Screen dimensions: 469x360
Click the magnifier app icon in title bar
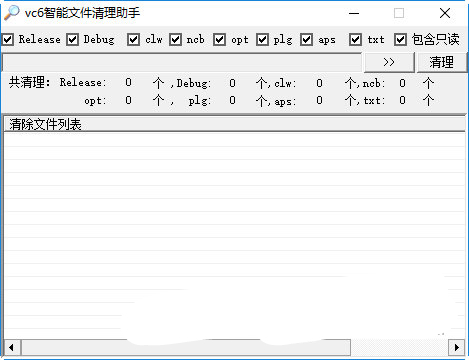(12, 13)
